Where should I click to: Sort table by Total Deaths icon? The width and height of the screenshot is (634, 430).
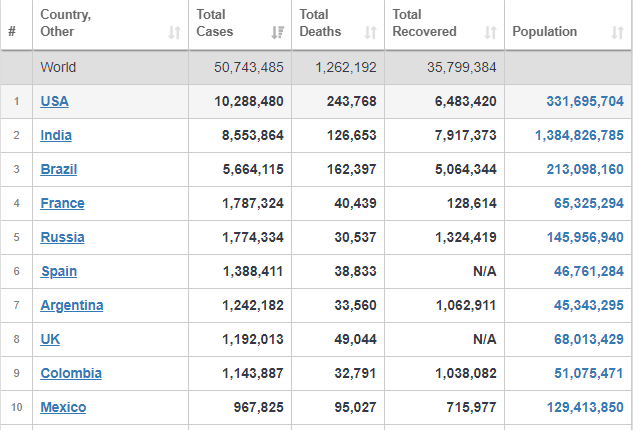pos(370,32)
